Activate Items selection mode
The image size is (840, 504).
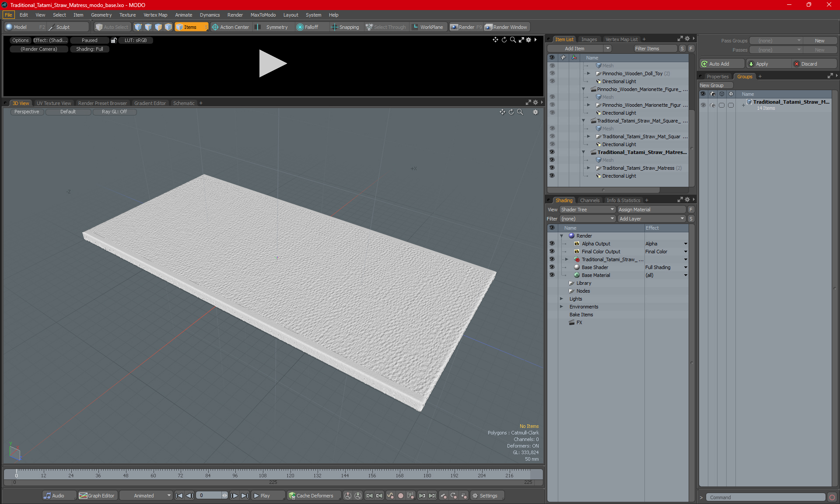191,27
